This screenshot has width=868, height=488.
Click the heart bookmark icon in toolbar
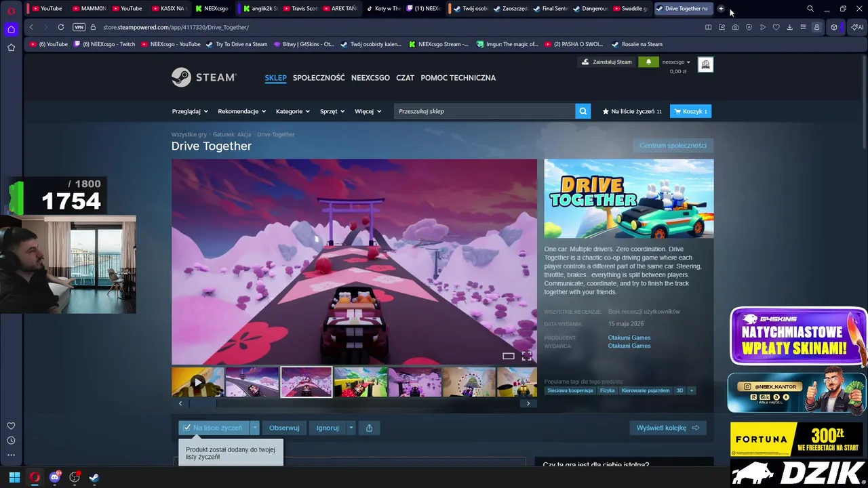(x=776, y=27)
